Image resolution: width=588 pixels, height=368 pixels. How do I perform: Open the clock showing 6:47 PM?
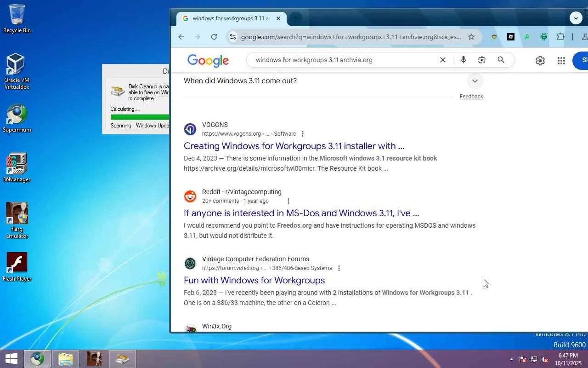[x=568, y=359]
